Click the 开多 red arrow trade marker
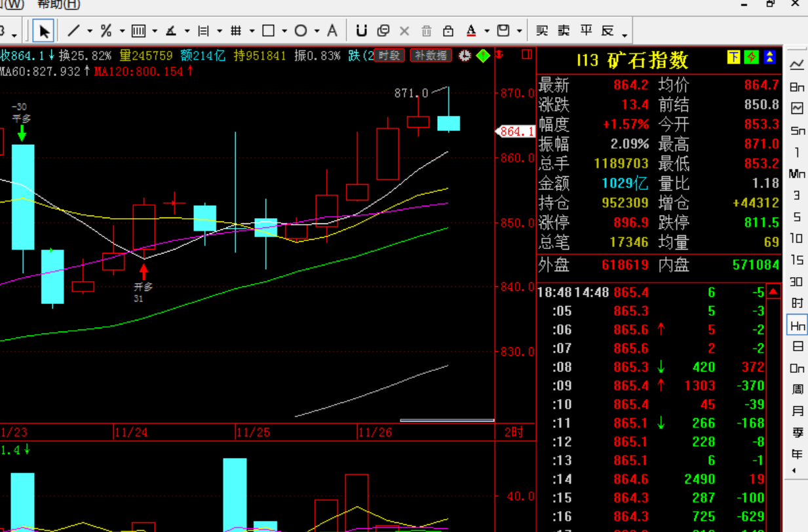 [x=144, y=271]
